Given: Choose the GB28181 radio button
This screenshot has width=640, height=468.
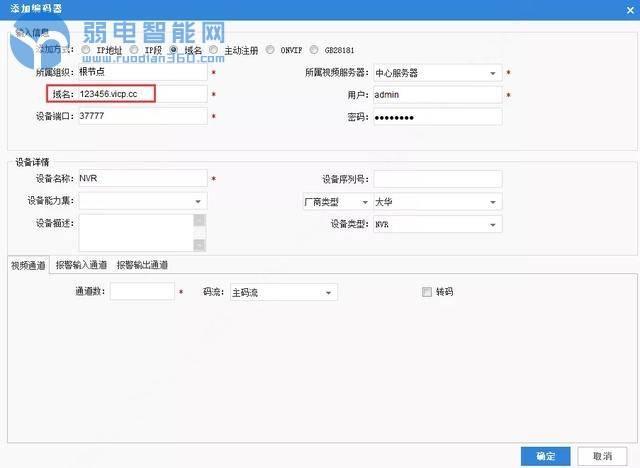Looking at the screenshot, I should coord(315,49).
